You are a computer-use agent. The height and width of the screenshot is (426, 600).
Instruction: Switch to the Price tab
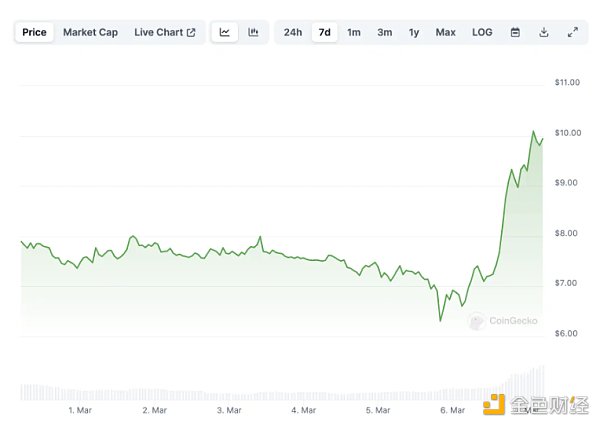click(x=34, y=32)
